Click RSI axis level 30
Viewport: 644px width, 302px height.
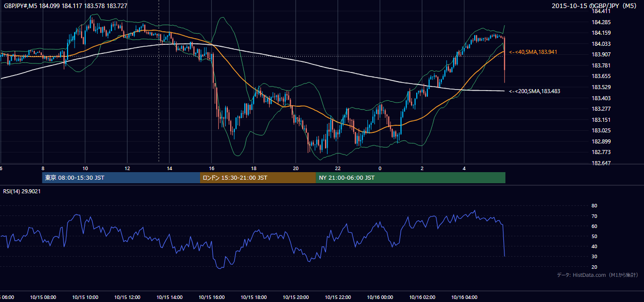tap(594, 256)
